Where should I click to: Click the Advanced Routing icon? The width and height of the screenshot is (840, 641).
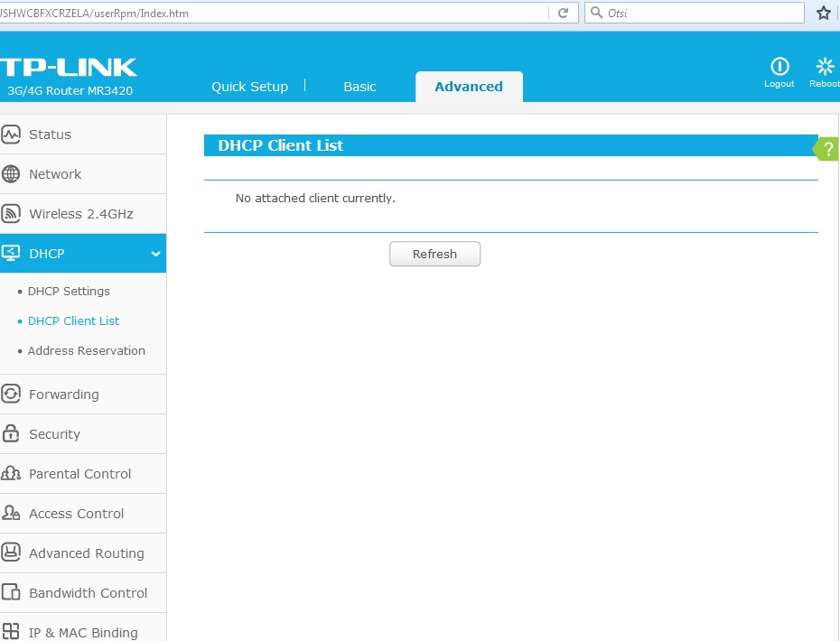(x=11, y=553)
